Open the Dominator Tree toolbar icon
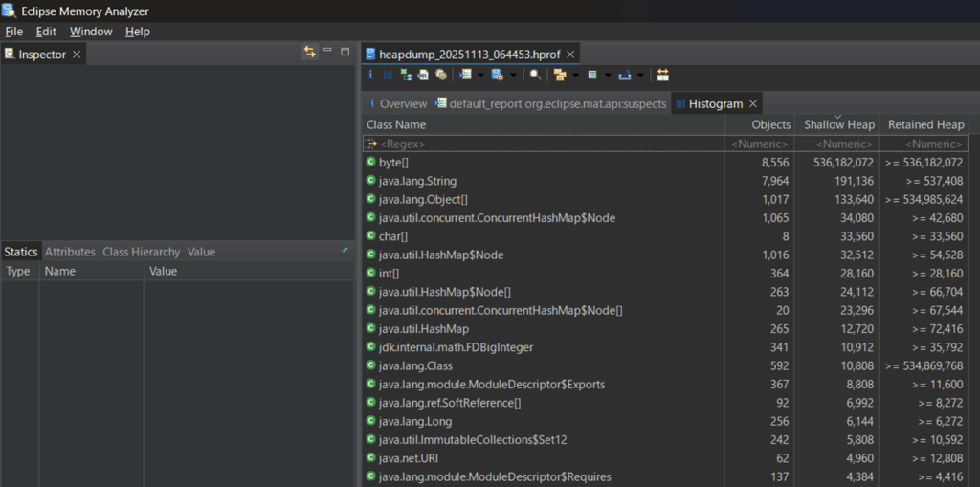The image size is (980, 487). [406, 75]
